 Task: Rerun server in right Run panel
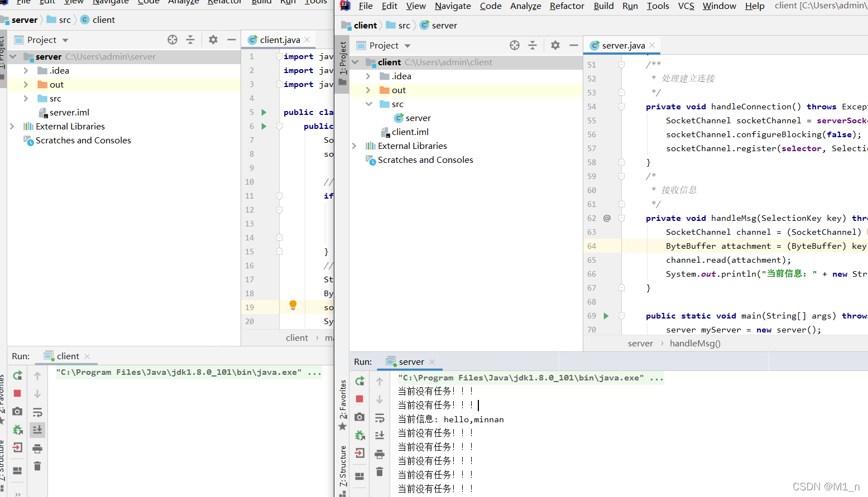coord(359,381)
